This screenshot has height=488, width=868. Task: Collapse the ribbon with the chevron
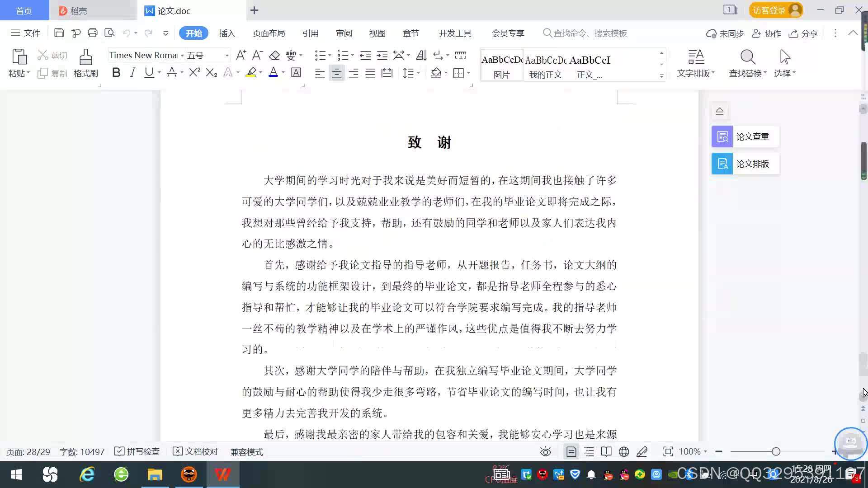[853, 33]
